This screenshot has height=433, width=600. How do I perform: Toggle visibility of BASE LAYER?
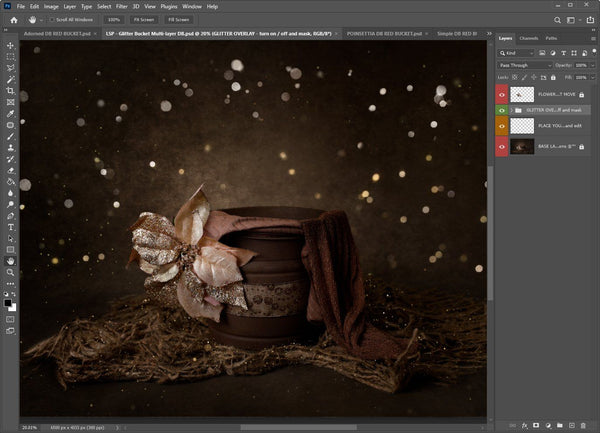coord(502,146)
